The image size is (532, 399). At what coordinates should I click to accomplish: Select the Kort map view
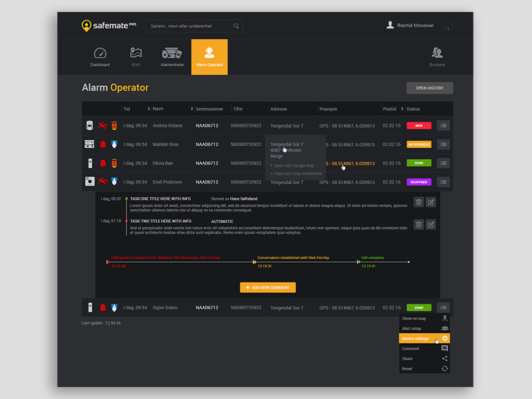pyautogui.click(x=136, y=57)
